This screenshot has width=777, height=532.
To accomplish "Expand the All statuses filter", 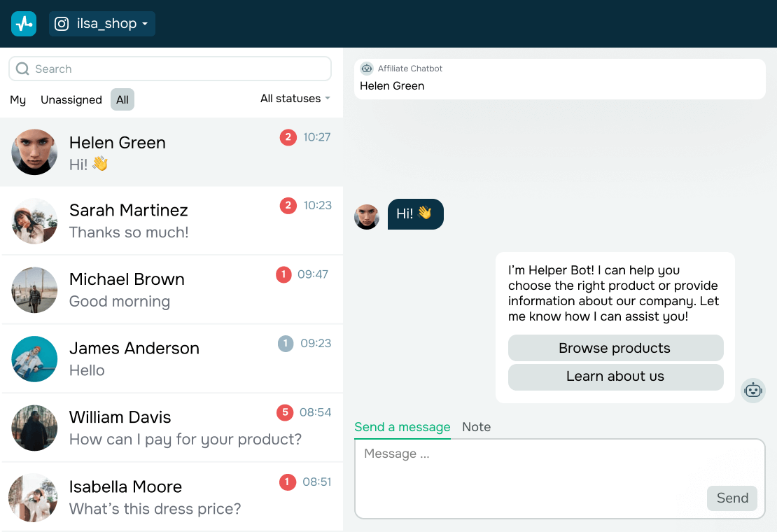I will pos(295,99).
